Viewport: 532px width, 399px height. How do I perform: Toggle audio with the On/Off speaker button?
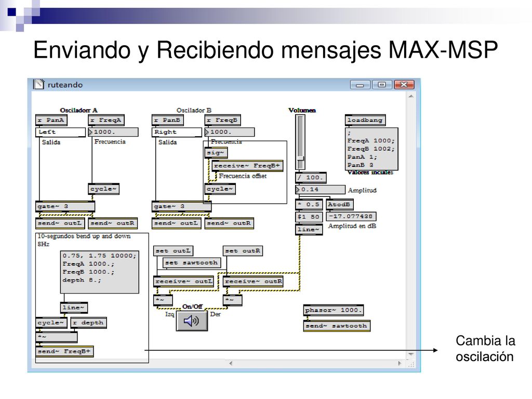tap(192, 321)
